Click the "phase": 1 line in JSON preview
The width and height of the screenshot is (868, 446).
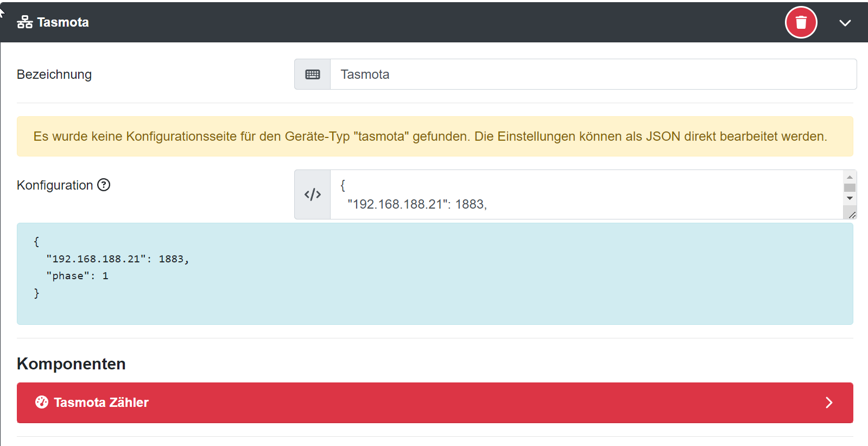(77, 276)
